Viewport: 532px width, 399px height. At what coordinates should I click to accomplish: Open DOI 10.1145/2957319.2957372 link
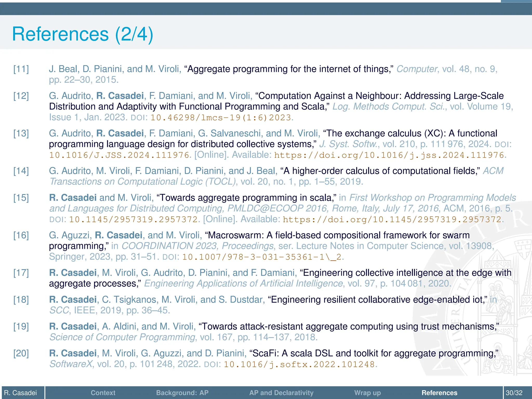[133, 220]
